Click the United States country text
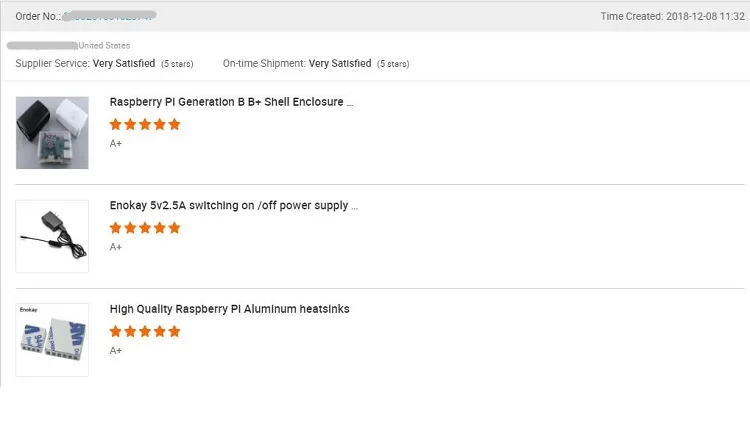The image size is (750, 427). [104, 46]
